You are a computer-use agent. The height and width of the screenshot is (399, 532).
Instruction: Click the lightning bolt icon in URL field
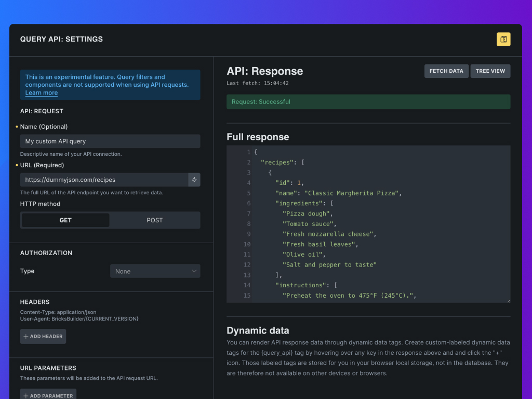tap(194, 180)
